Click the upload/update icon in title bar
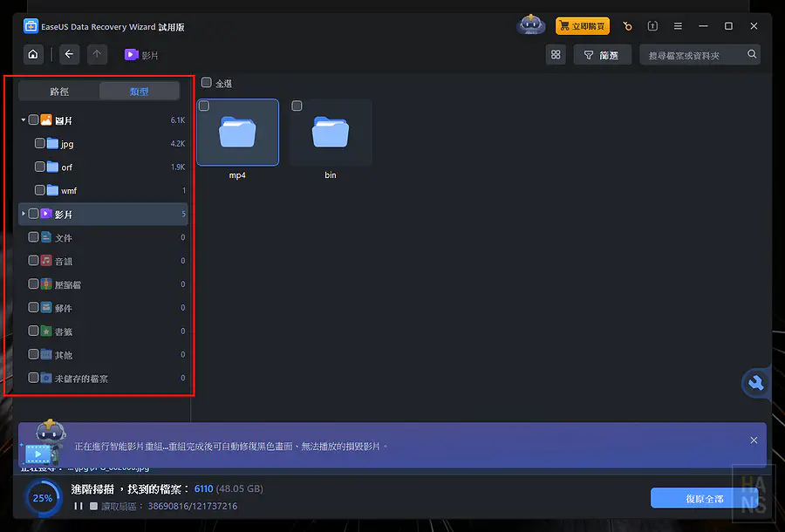Viewport: 785px width, 532px height. (652, 26)
